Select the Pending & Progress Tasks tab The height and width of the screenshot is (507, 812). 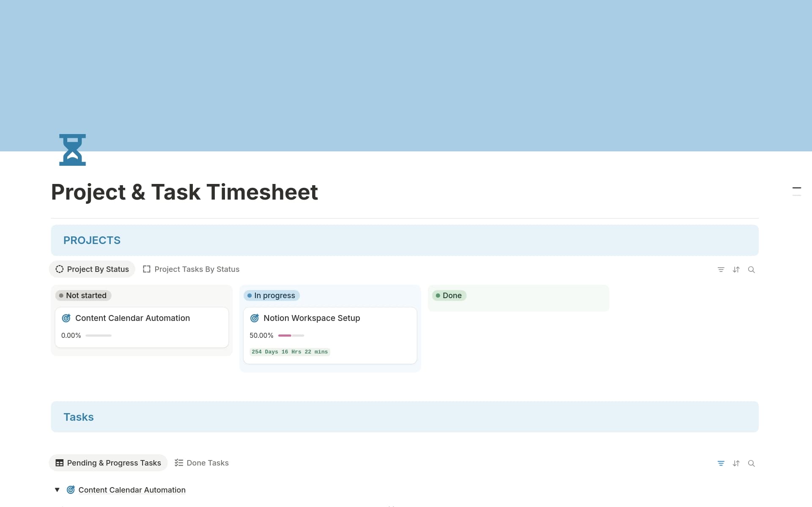(108, 463)
